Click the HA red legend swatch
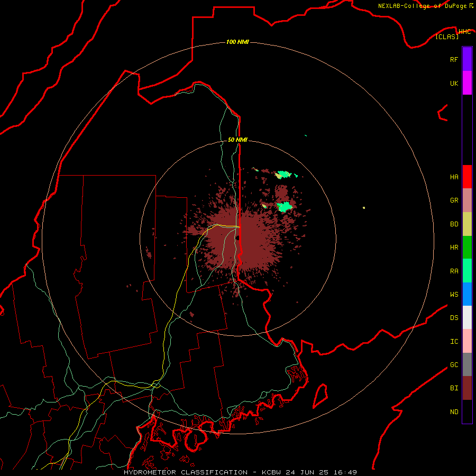This screenshot has height=476, width=476. tap(467, 177)
